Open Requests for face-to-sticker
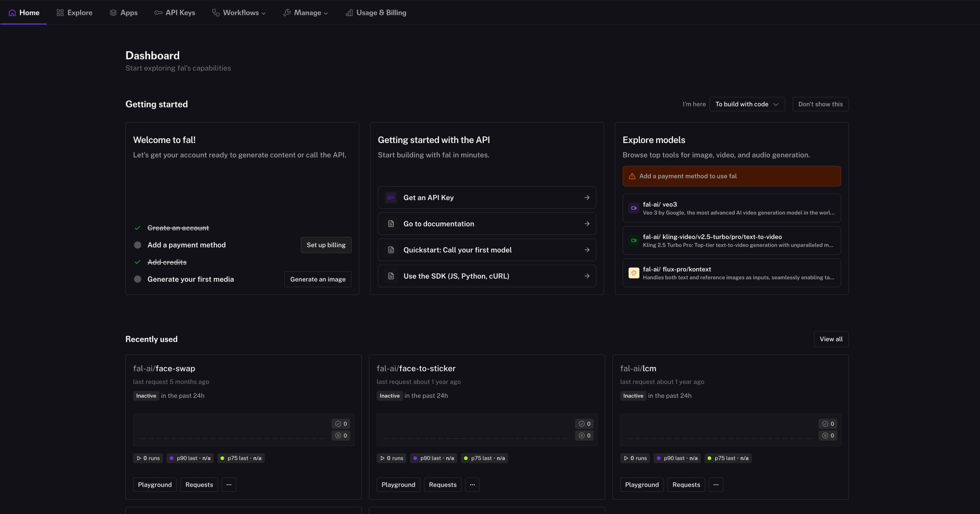The width and height of the screenshot is (980, 514). pyautogui.click(x=442, y=485)
